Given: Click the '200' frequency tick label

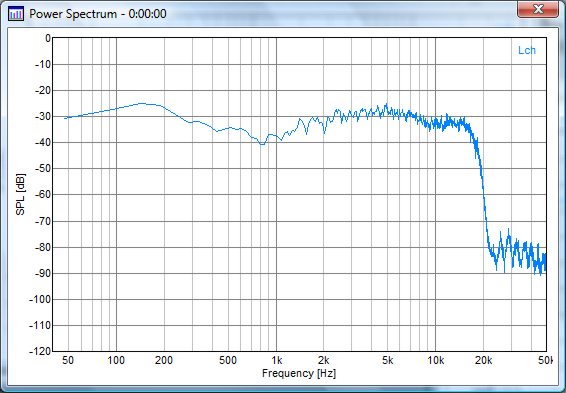Looking at the screenshot, I should click(164, 360).
